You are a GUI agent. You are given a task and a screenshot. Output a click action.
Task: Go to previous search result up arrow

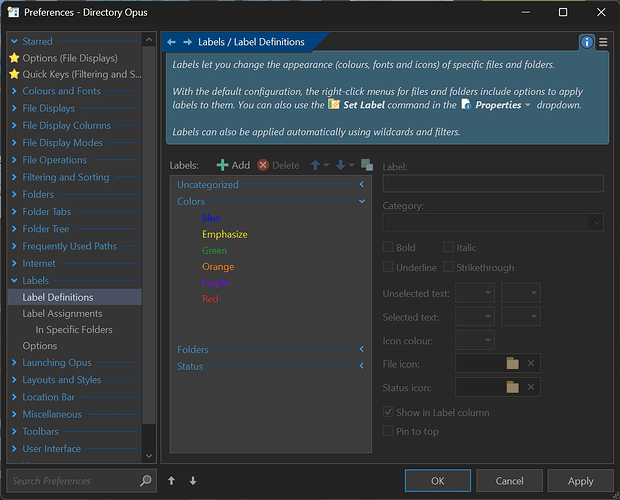point(171,481)
